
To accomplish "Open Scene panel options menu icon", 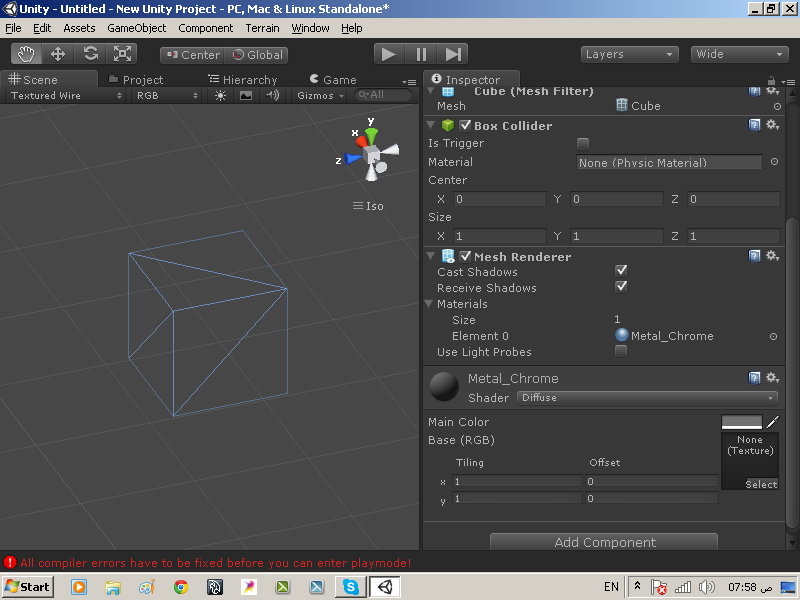I will coord(409,82).
